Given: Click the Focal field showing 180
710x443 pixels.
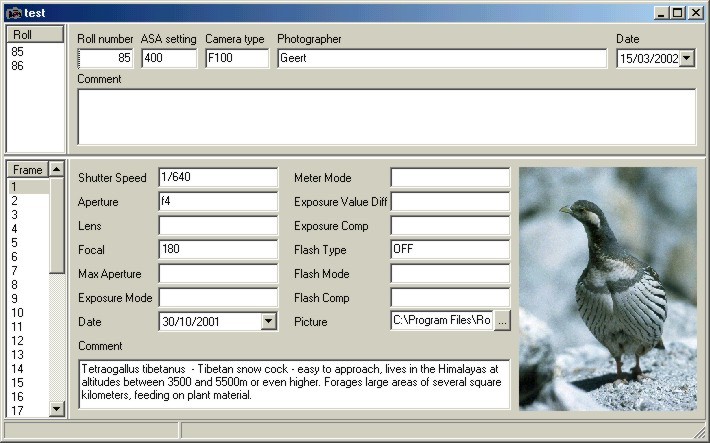Looking at the screenshot, I should click(218, 249).
